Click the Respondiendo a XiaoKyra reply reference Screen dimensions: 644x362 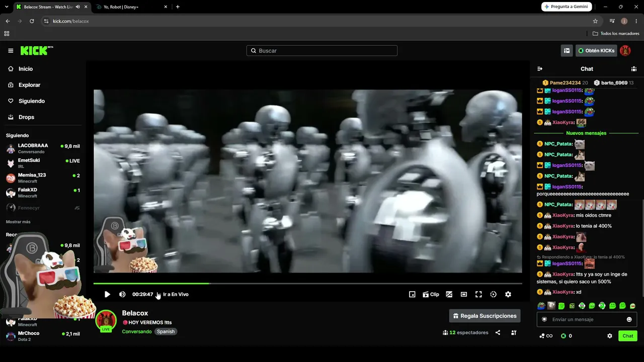click(581, 257)
